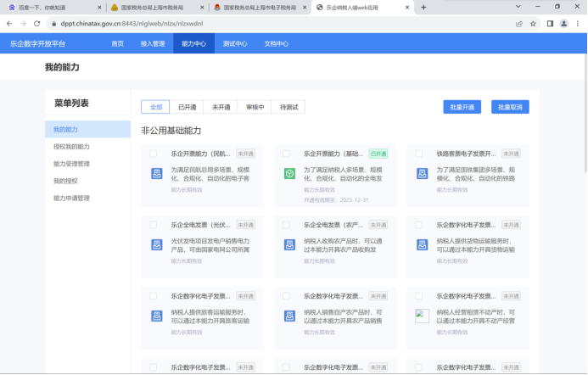
Task: Click the blue icon on 乐企全电发票（农产 card
Action: (289, 244)
